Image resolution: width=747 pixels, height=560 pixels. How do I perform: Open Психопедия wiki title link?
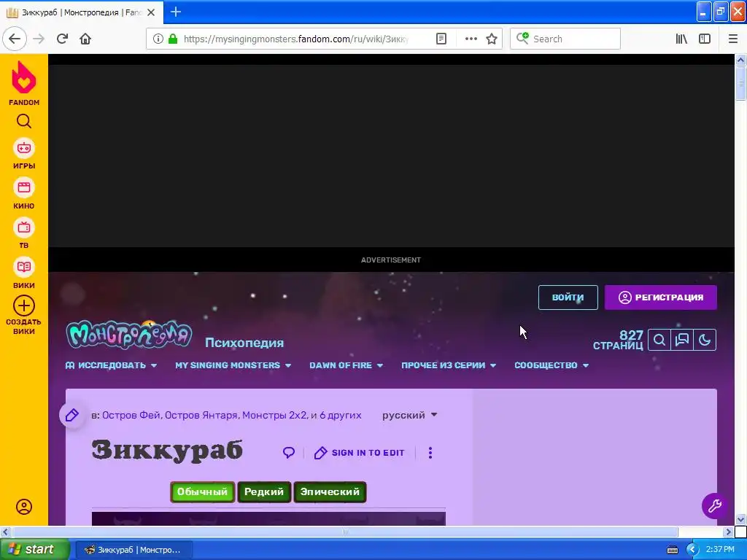tap(244, 343)
